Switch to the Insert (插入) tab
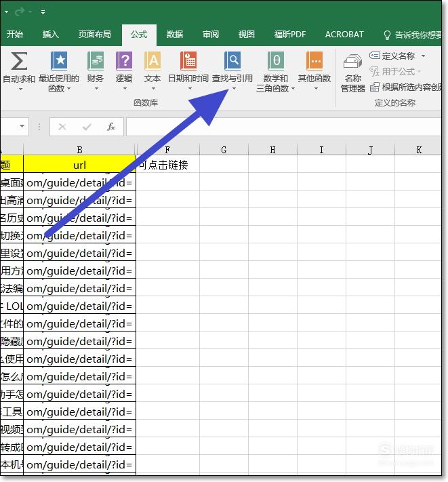This screenshot has height=482, width=448. pyautogui.click(x=50, y=34)
